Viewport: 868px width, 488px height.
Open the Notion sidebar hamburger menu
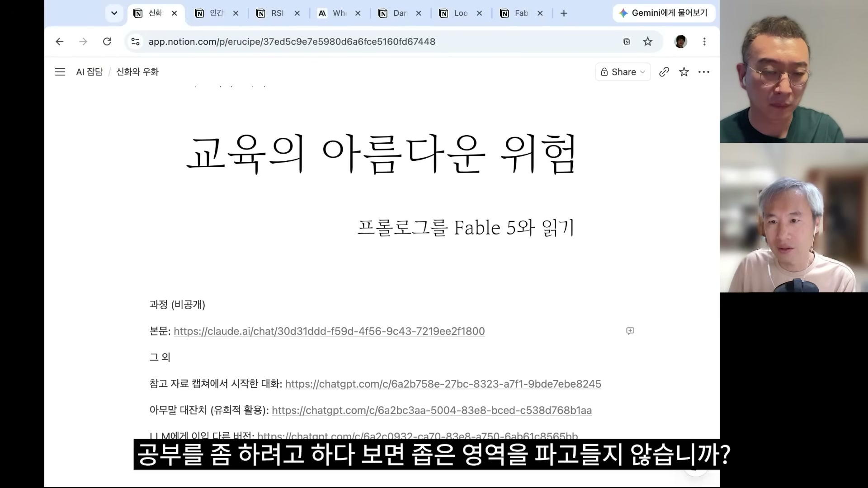click(60, 72)
